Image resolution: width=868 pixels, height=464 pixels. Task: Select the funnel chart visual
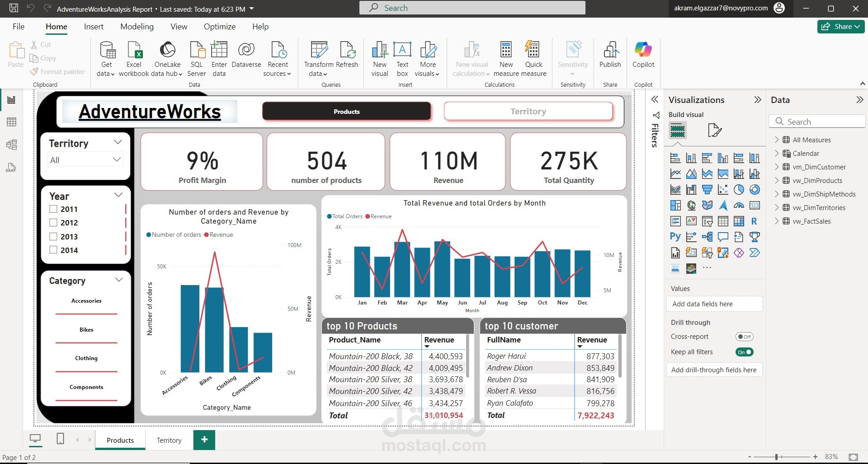[707, 190]
